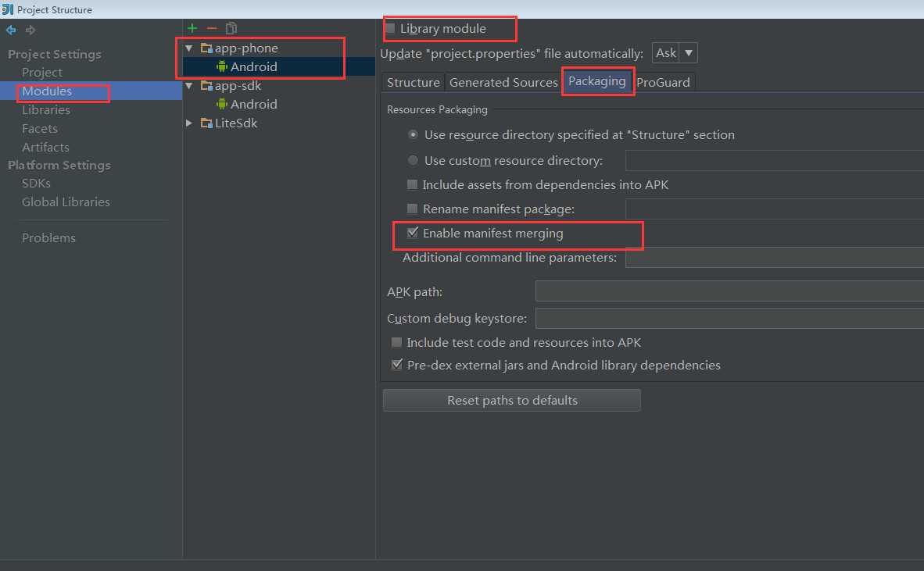Open Facets settings in sidebar
924x571 pixels.
click(40, 128)
